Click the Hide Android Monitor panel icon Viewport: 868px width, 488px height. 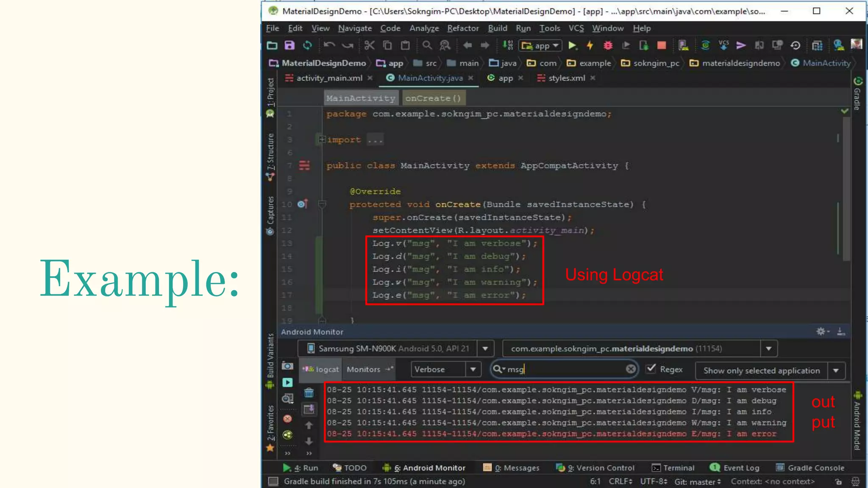pyautogui.click(x=841, y=332)
